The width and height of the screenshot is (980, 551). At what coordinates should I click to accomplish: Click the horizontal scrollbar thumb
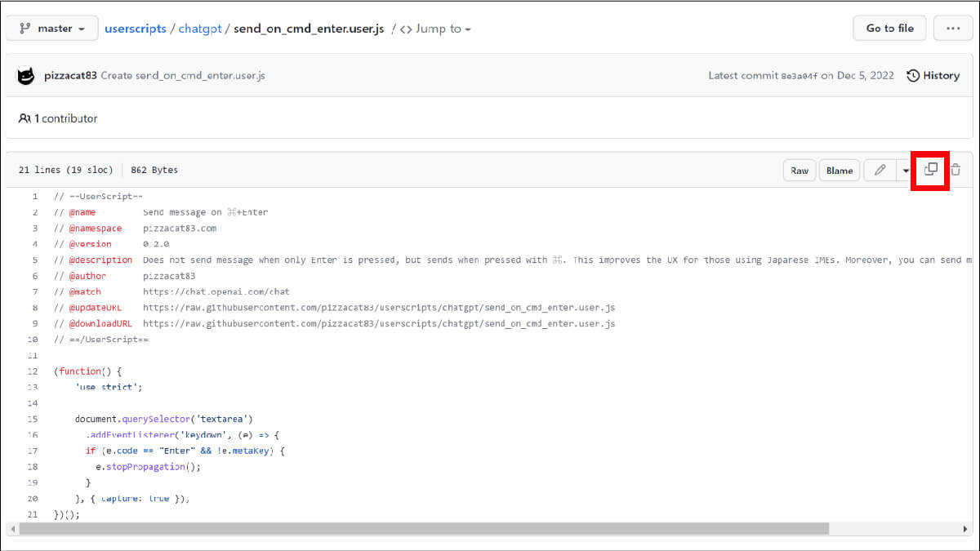pos(423,529)
